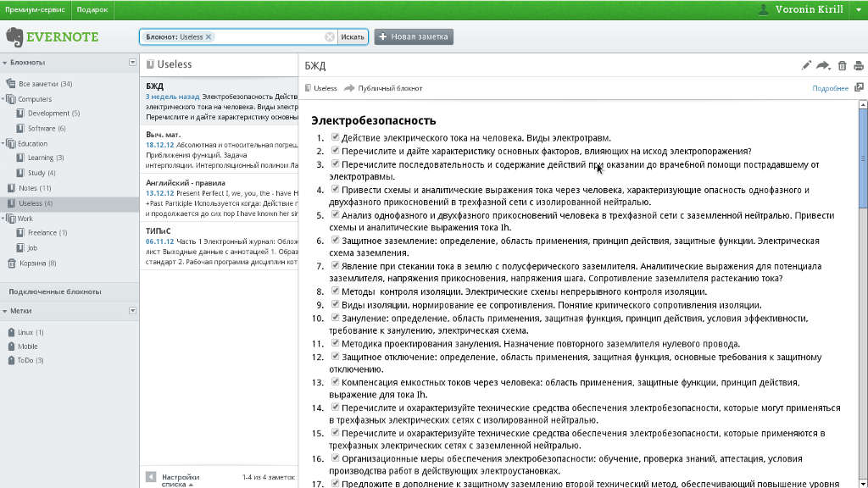Open the Английский - правила note

pyautogui.click(x=220, y=198)
